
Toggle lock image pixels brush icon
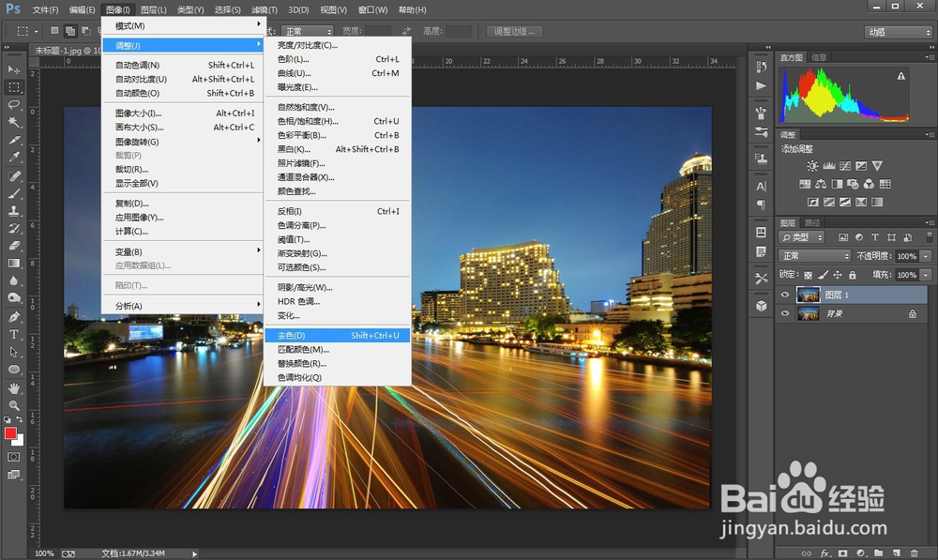click(x=824, y=275)
